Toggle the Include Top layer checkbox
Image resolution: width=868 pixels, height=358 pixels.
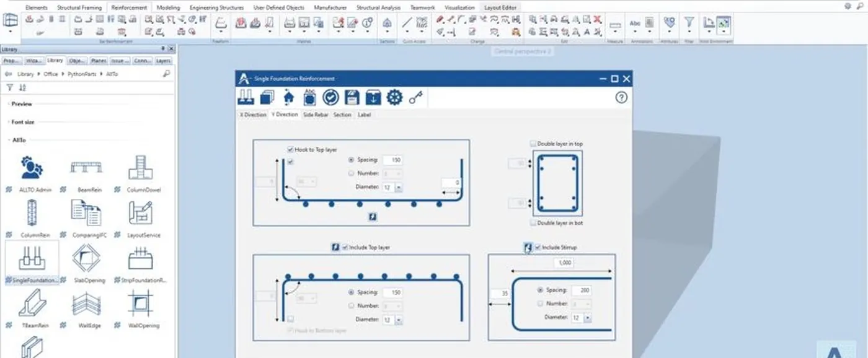[x=345, y=247]
